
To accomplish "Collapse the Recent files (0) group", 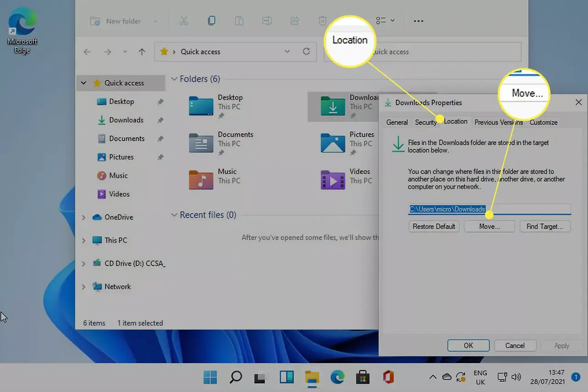I will click(174, 215).
